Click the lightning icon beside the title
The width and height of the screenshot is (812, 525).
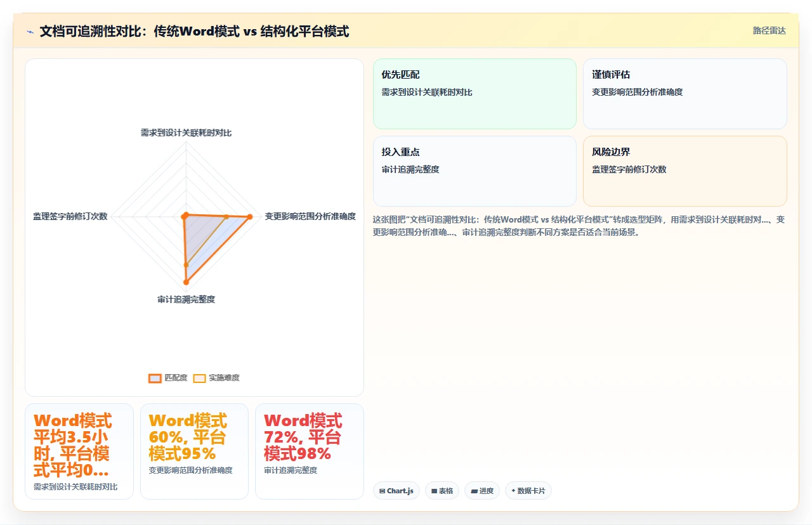[x=30, y=31]
